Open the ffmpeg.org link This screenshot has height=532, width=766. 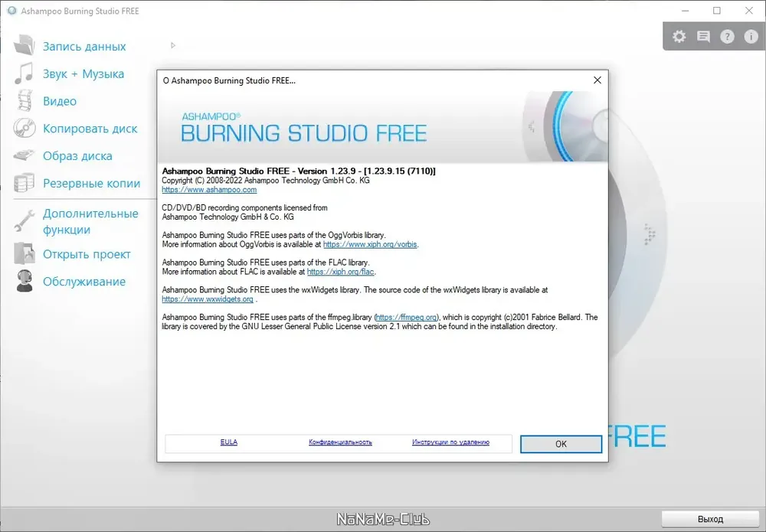407,317
